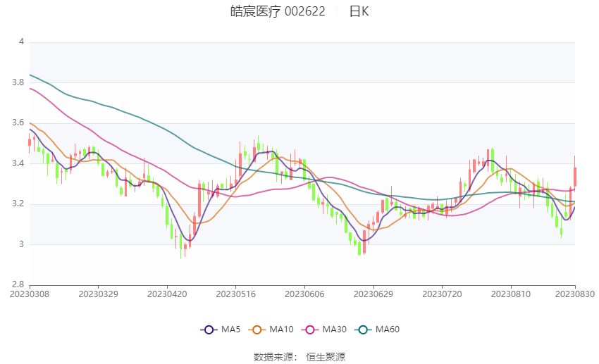Click the teal MA60 legend marker
Viewport: 599px width, 364px height.
click(363, 330)
